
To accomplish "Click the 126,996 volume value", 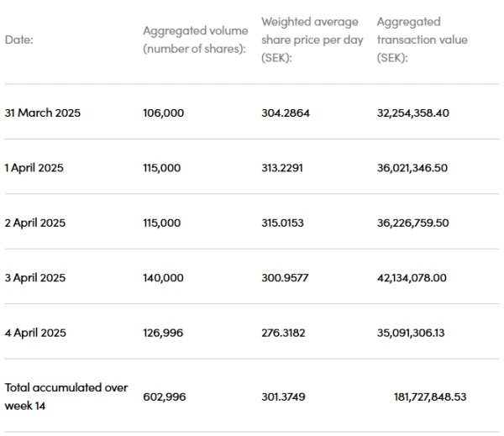I will pyautogui.click(x=162, y=333).
